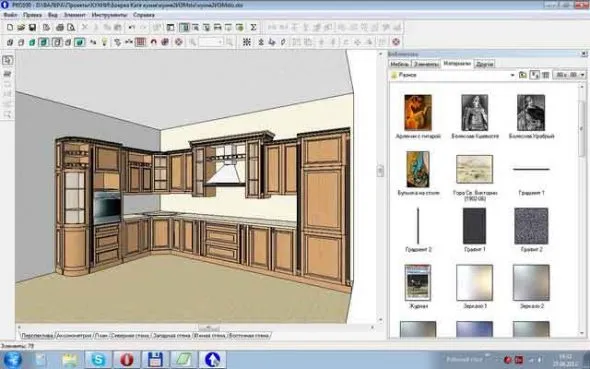Toggle the highlighted green textures cube view mode
This screenshot has height=369, width=590.
44,42
